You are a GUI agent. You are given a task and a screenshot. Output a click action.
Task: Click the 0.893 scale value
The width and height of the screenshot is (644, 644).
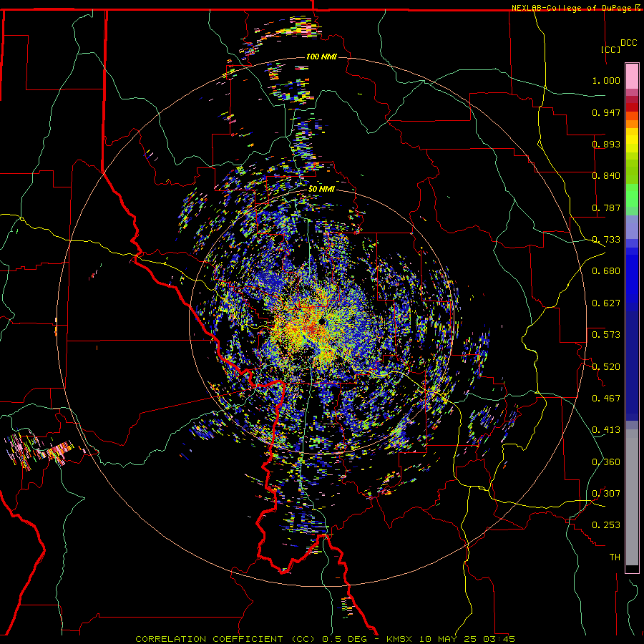pos(606,144)
